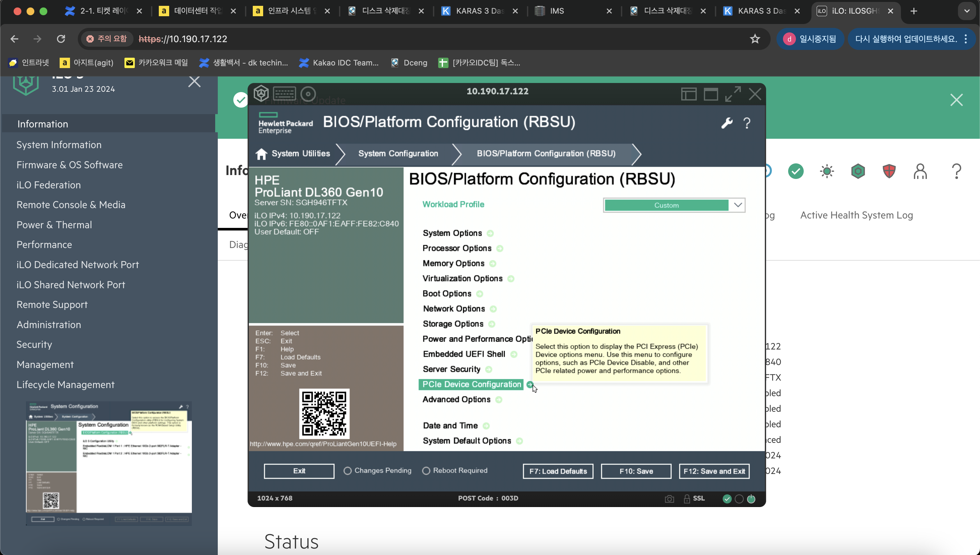Toggle the Changes Pending radio indicator
This screenshot has width=980, height=555.
pos(347,471)
